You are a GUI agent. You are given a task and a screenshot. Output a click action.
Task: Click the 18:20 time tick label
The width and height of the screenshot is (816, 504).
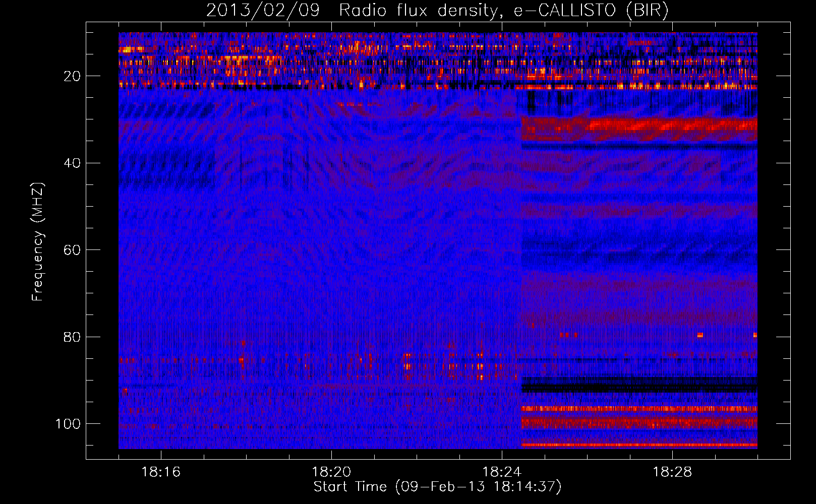331,472
